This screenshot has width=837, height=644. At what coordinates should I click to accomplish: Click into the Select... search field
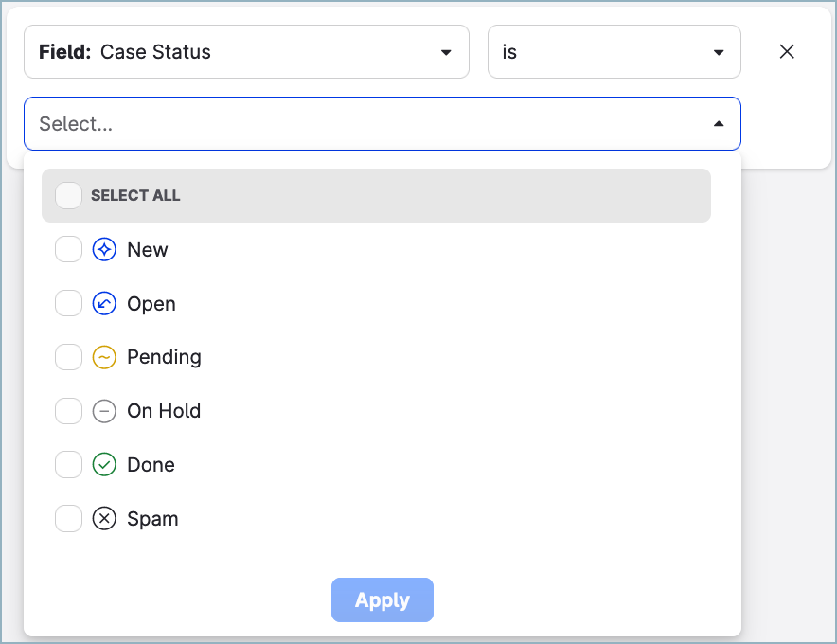point(360,124)
